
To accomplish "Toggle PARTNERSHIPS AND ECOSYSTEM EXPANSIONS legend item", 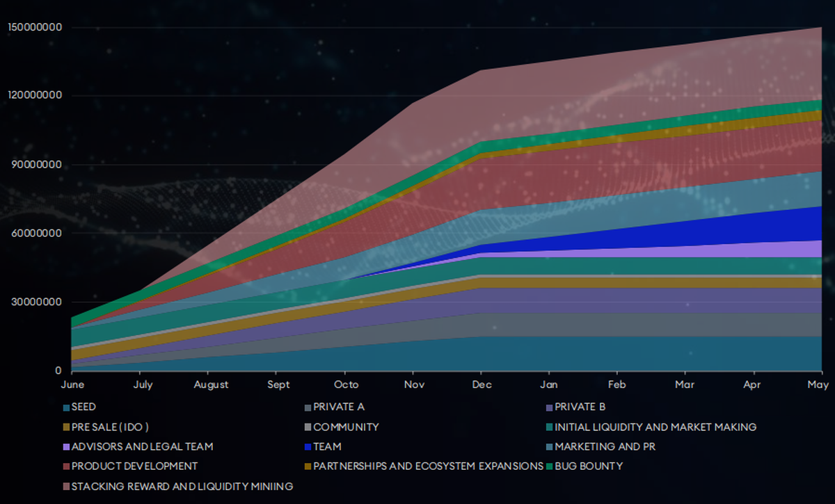I will pos(427,466).
